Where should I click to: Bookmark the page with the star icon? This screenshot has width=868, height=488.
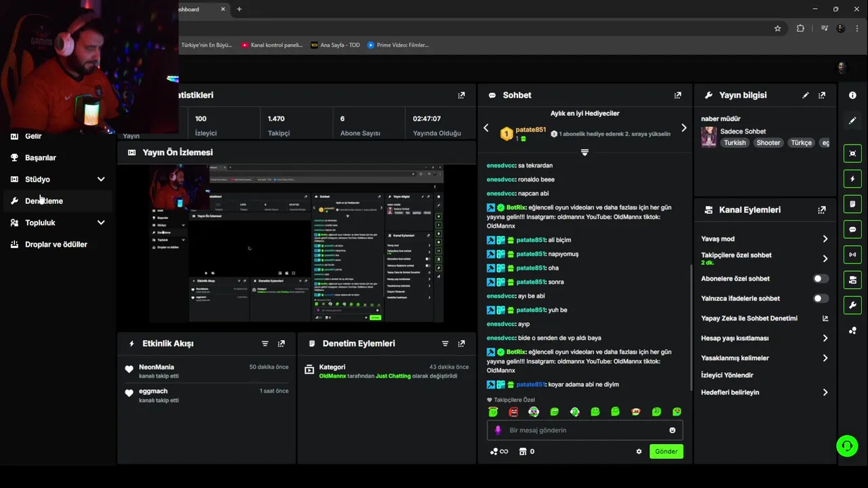click(x=778, y=28)
